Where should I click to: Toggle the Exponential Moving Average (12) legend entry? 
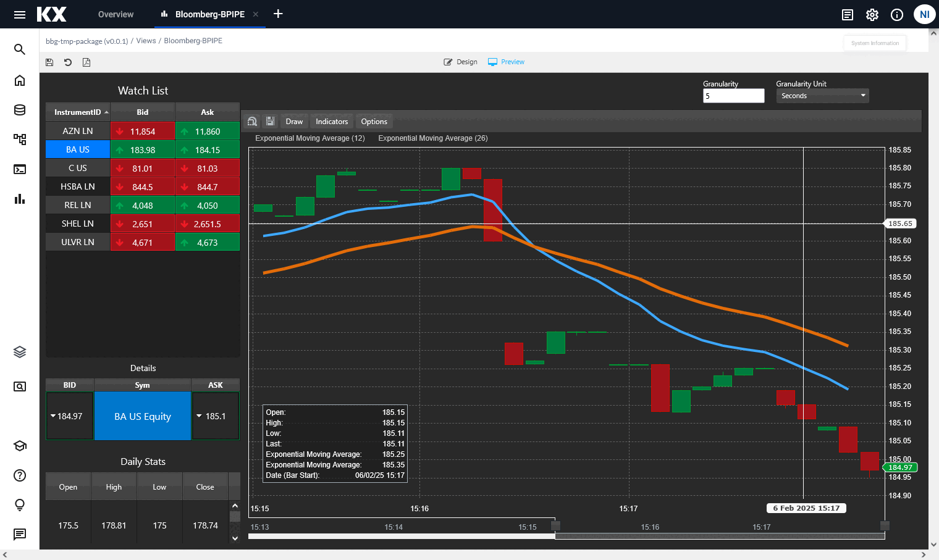click(x=309, y=138)
